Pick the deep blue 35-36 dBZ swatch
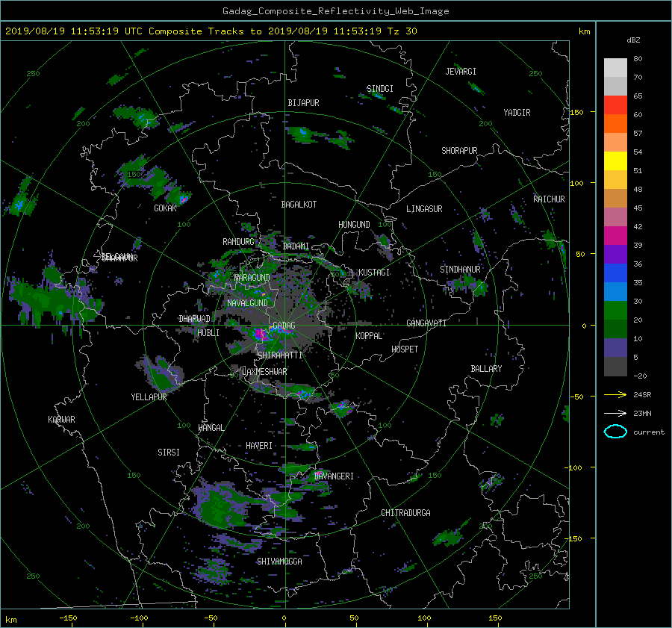The image size is (672, 628). (x=615, y=273)
